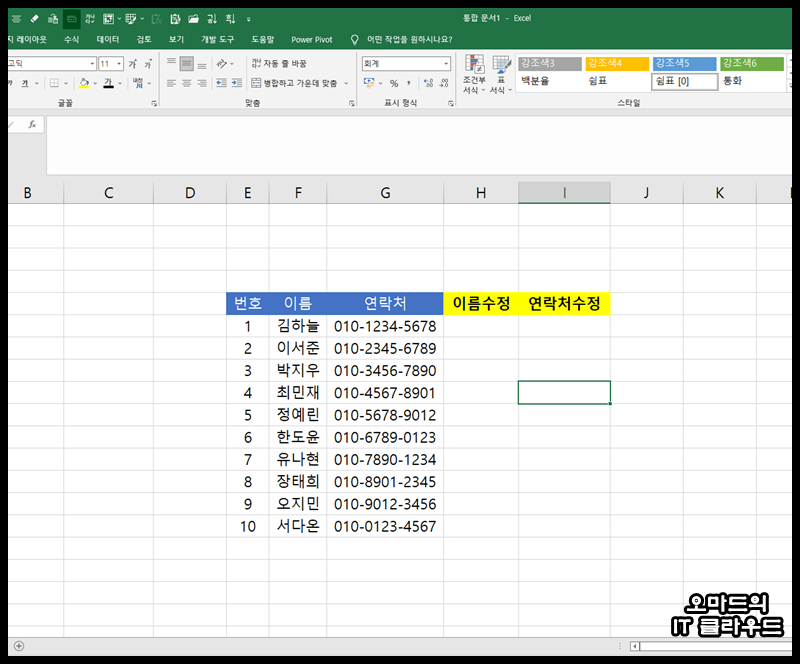Image resolution: width=800 pixels, height=664 pixels.
Task: Select cell 010-5678-9012
Action: [x=385, y=415]
